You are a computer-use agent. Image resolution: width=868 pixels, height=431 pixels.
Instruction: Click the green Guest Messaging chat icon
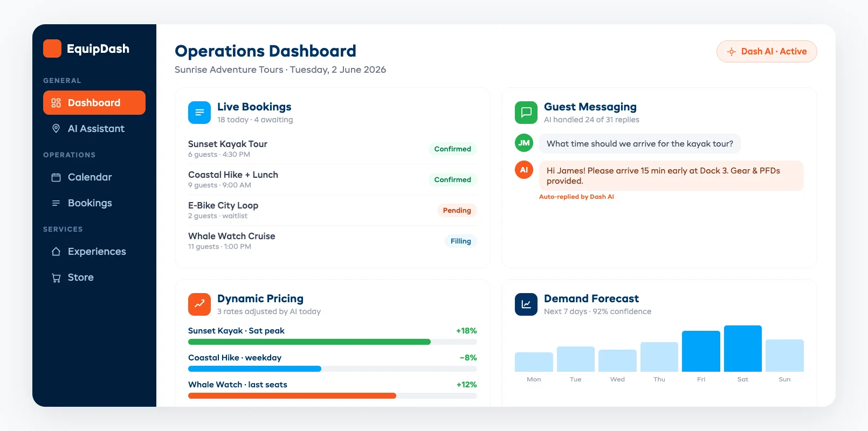[x=526, y=113]
